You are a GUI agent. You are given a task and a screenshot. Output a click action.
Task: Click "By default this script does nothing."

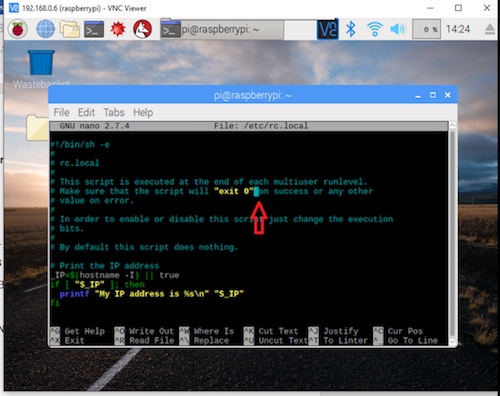pos(149,247)
